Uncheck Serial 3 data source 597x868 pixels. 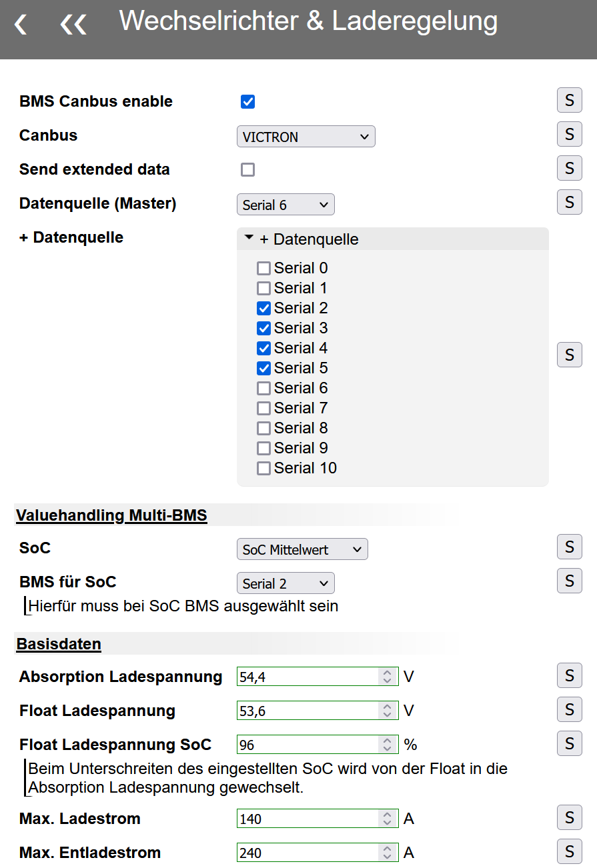point(264,328)
